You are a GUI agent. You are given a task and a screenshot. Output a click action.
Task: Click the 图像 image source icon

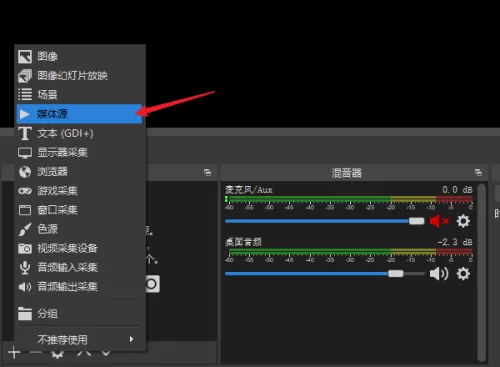click(x=25, y=57)
